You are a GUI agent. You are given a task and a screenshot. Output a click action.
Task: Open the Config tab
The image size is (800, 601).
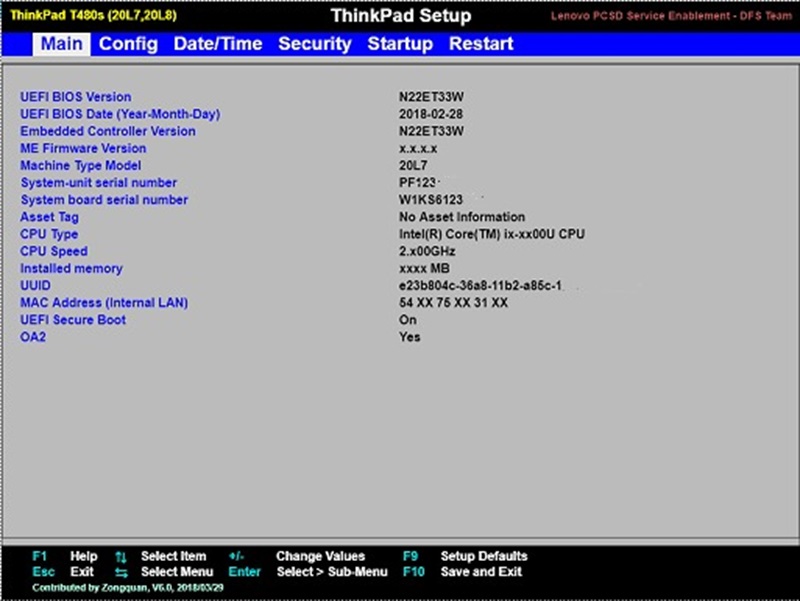(128, 44)
